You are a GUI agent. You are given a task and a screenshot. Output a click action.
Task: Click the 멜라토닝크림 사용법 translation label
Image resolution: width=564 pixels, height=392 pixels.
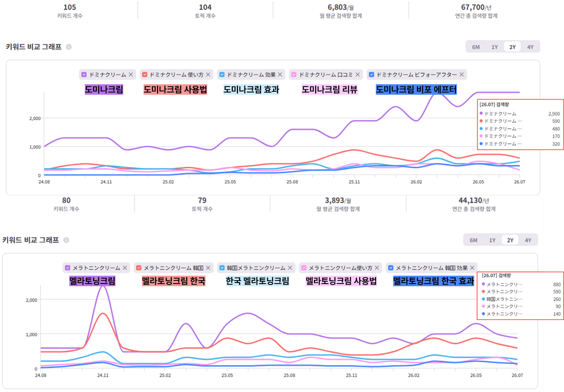click(x=341, y=281)
